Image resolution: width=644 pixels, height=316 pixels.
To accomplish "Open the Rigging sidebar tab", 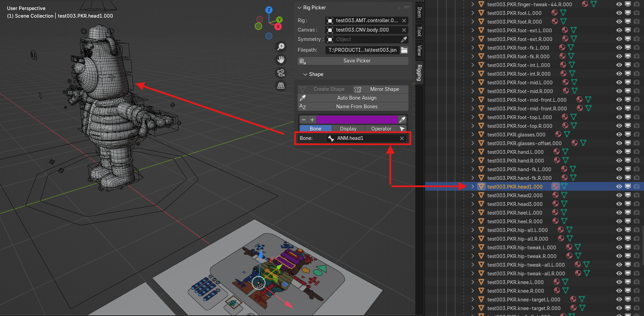I will (419, 73).
